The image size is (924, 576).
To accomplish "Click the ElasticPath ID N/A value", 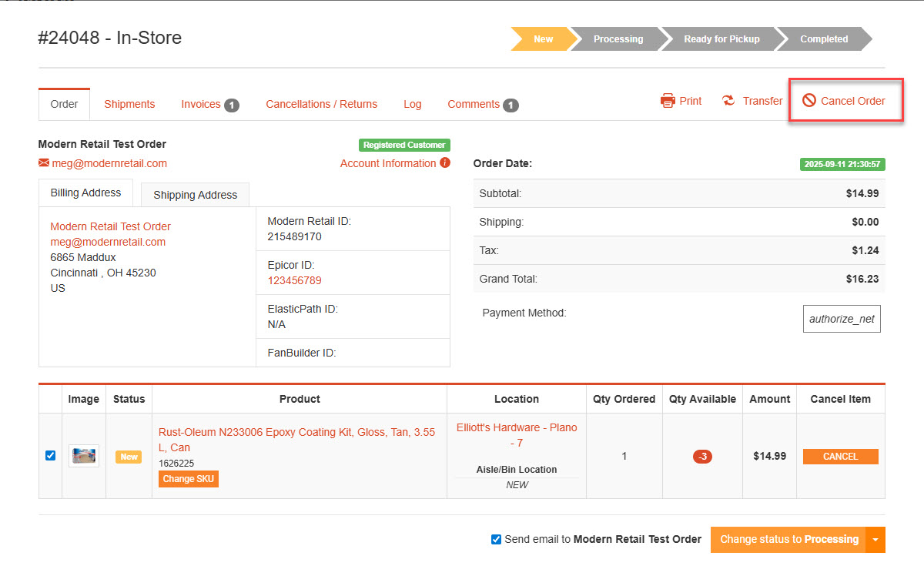I will tap(277, 324).
